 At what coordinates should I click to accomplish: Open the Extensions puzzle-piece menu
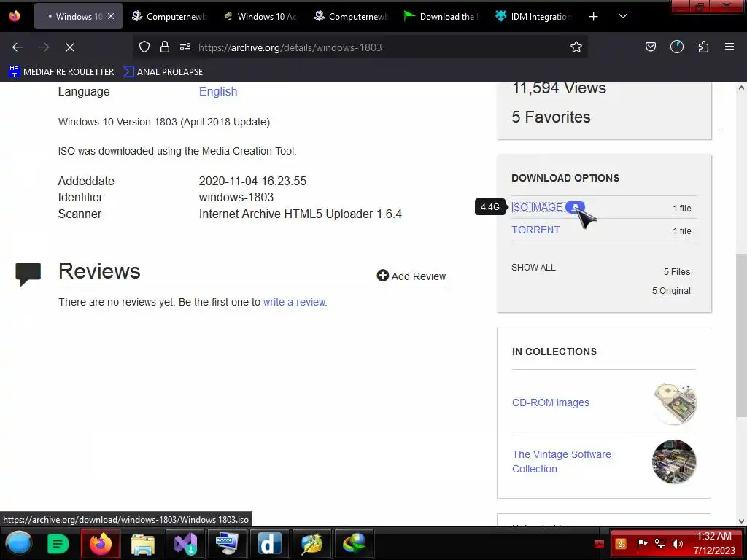pyautogui.click(x=703, y=47)
